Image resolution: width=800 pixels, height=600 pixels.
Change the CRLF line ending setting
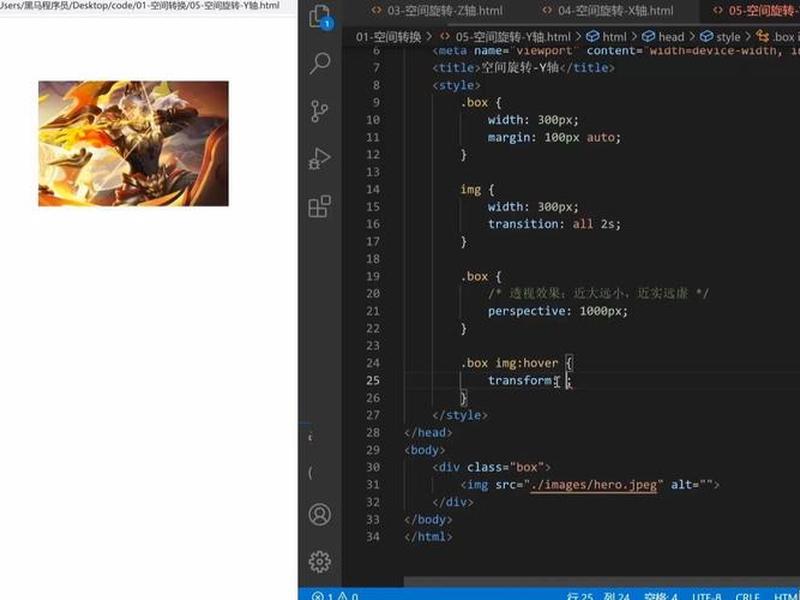(747, 596)
